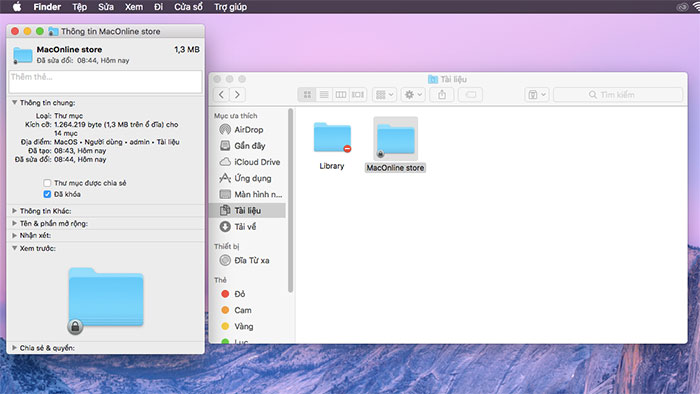Enable Thư mục được chia sẻ checkbox
The image size is (700, 394).
click(x=47, y=183)
